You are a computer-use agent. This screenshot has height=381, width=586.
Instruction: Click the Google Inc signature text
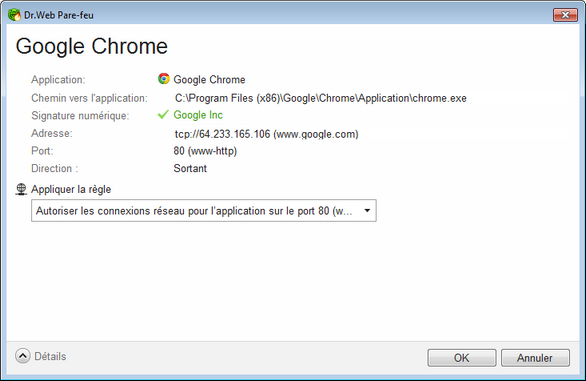click(x=198, y=115)
